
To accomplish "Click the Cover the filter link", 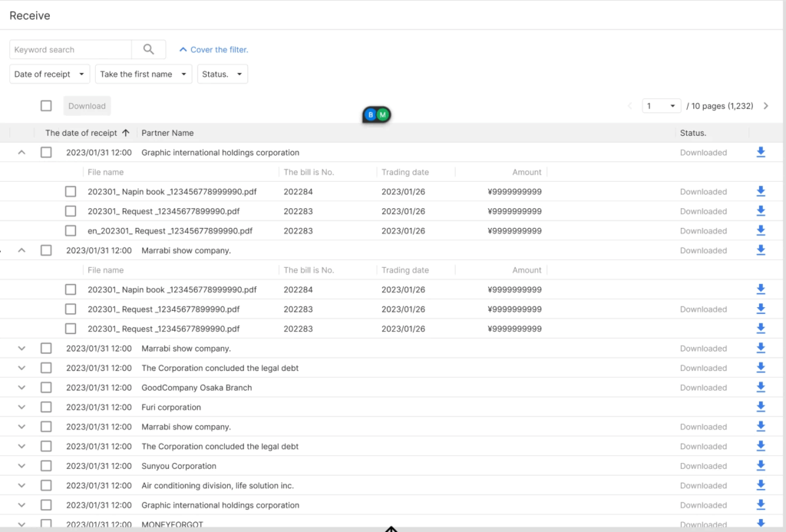I will tap(213, 50).
